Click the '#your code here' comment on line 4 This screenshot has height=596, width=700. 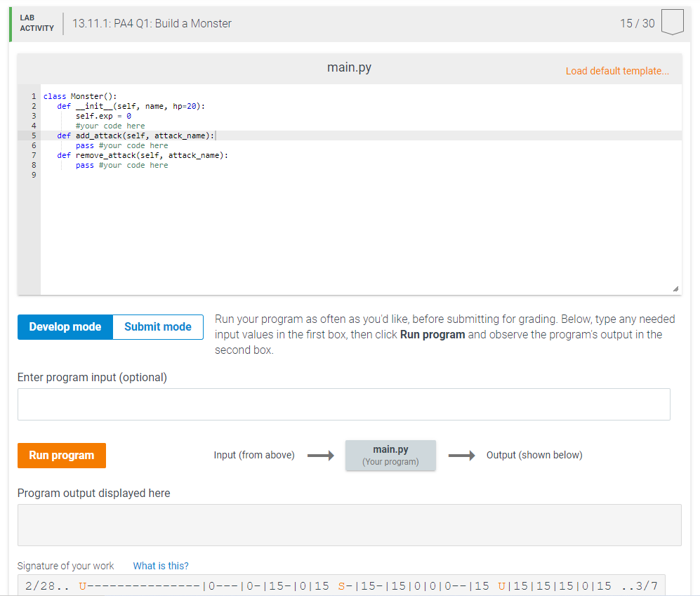tap(110, 126)
